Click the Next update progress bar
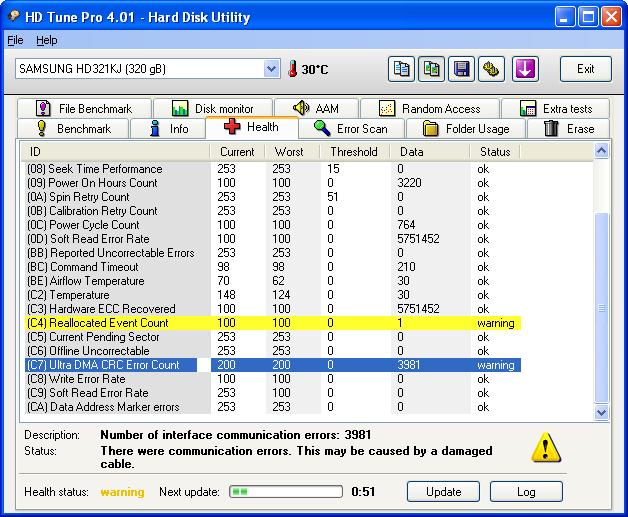The height and width of the screenshot is (517, 628). (x=284, y=492)
